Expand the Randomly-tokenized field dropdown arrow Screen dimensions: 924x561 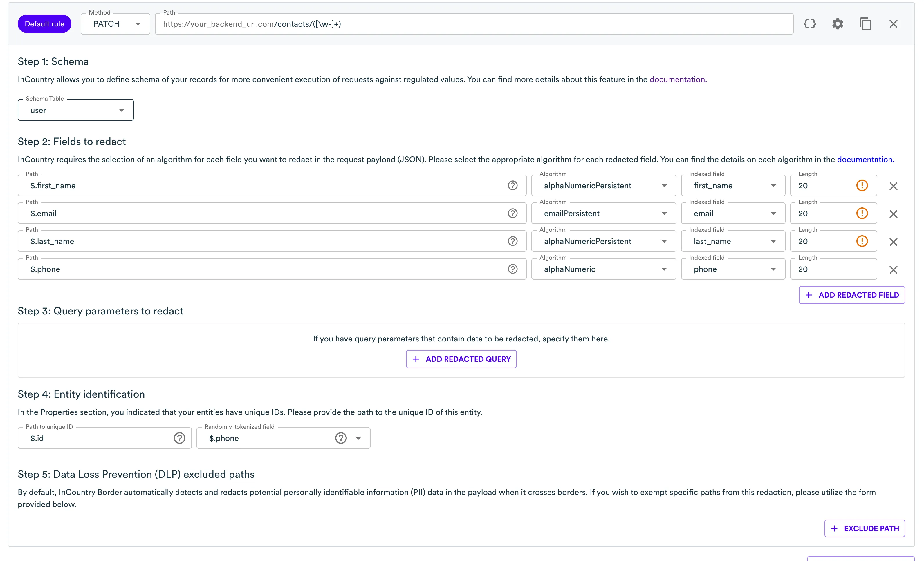point(358,438)
